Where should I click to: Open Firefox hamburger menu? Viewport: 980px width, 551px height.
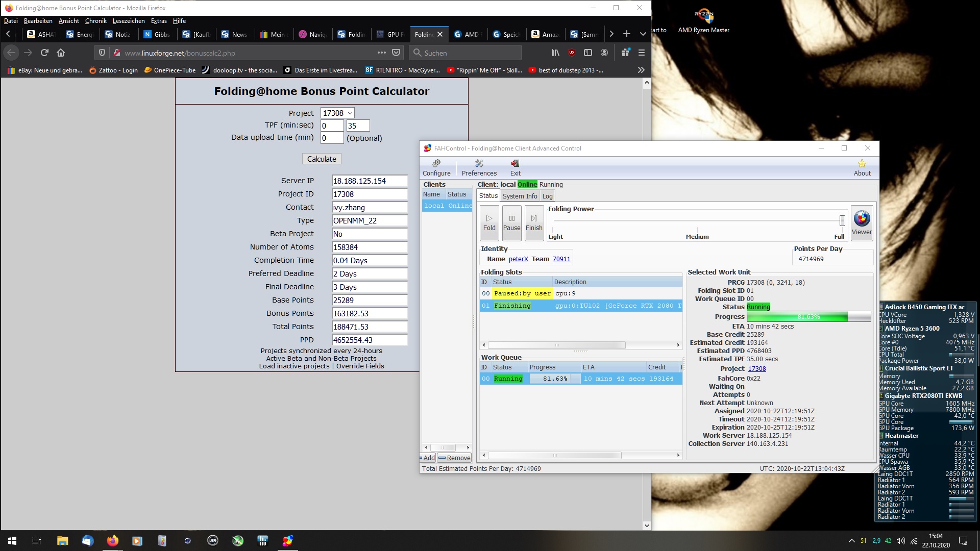[x=642, y=53]
